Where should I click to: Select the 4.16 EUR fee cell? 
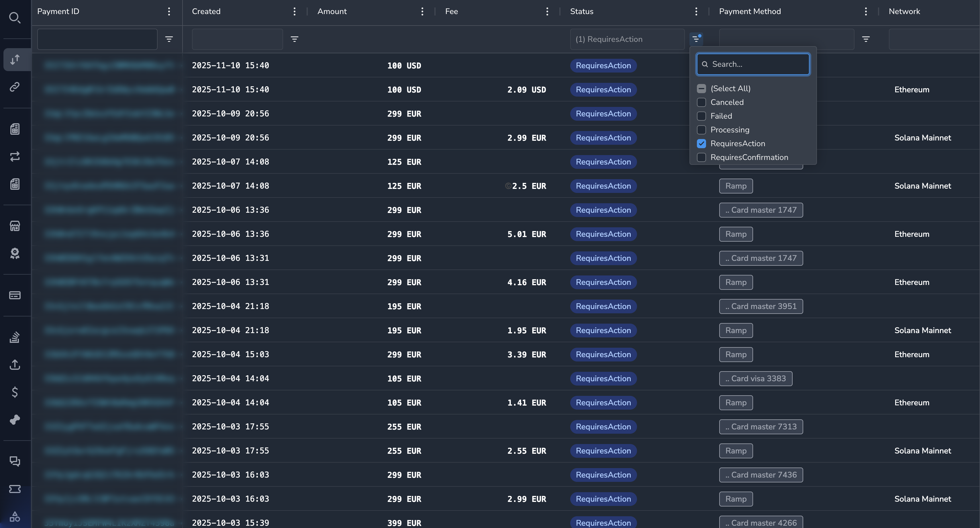[526, 282]
